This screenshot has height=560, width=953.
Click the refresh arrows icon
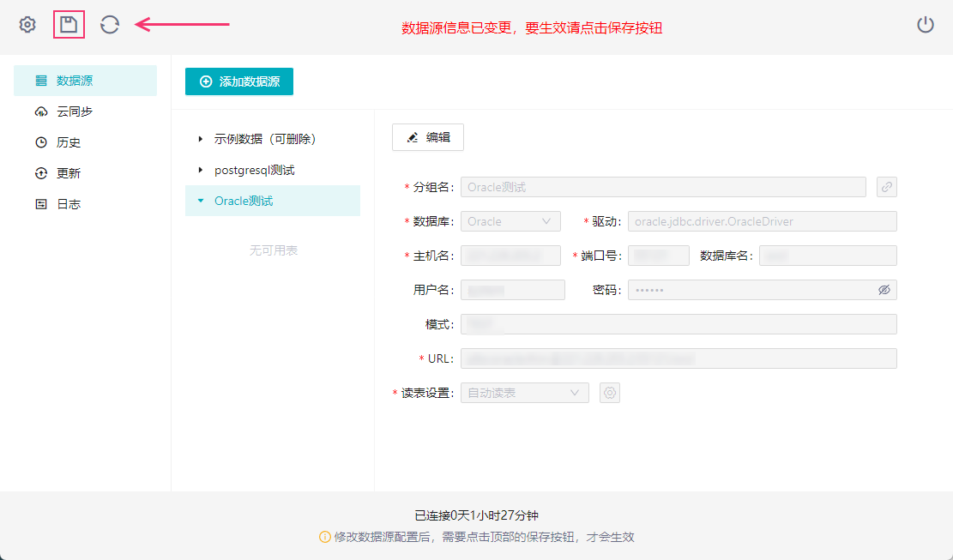pos(110,25)
